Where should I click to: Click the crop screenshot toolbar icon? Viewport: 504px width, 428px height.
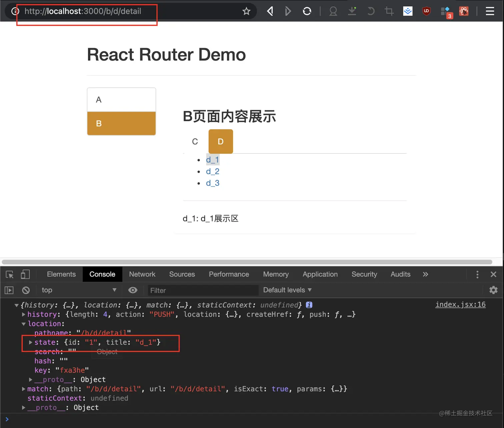(389, 11)
